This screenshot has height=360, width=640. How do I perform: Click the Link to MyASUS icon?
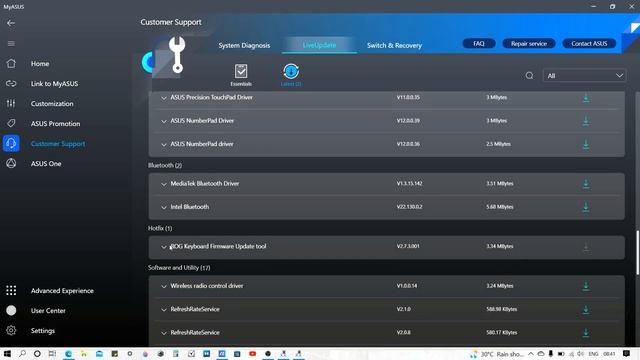pyautogui.click(x=11, y=83)
